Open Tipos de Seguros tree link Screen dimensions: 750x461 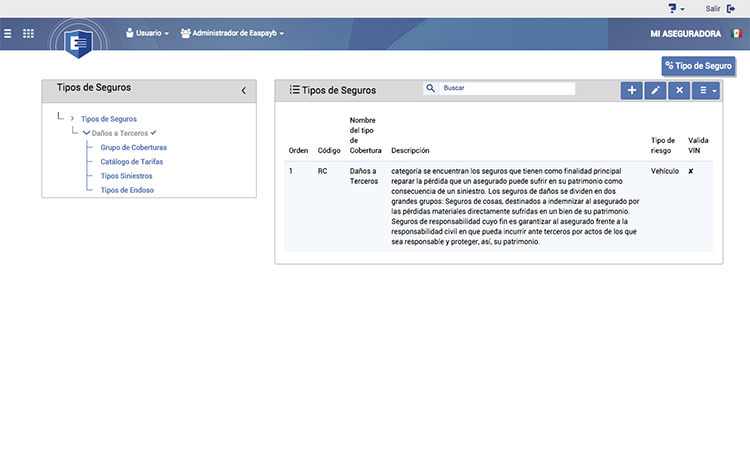coord(109,119)
